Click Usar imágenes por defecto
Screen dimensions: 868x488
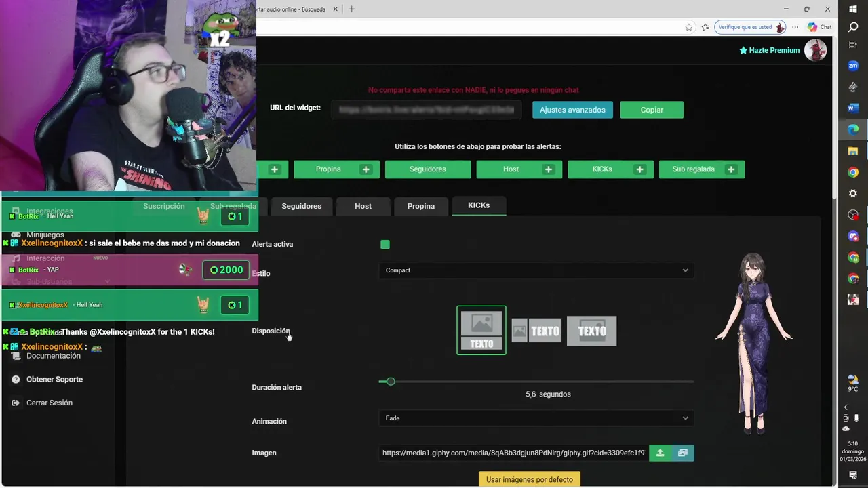tap(530, 479)
